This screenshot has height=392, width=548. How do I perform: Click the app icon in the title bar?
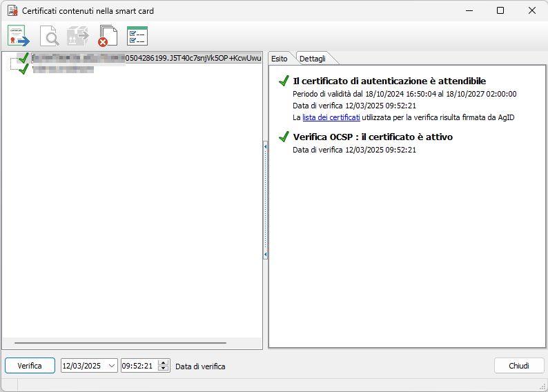click(x=12, y=11)
